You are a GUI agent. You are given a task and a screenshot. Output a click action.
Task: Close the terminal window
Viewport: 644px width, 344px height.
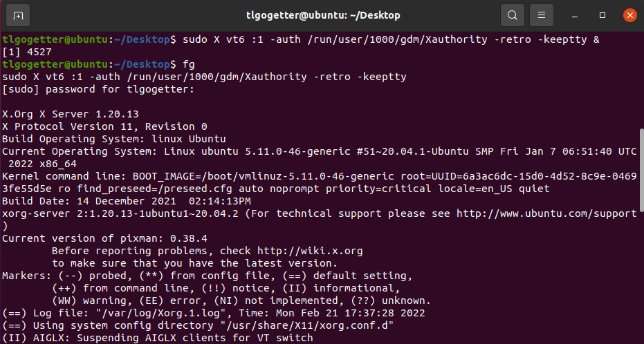pyautogui.click(x=629, y=16)
